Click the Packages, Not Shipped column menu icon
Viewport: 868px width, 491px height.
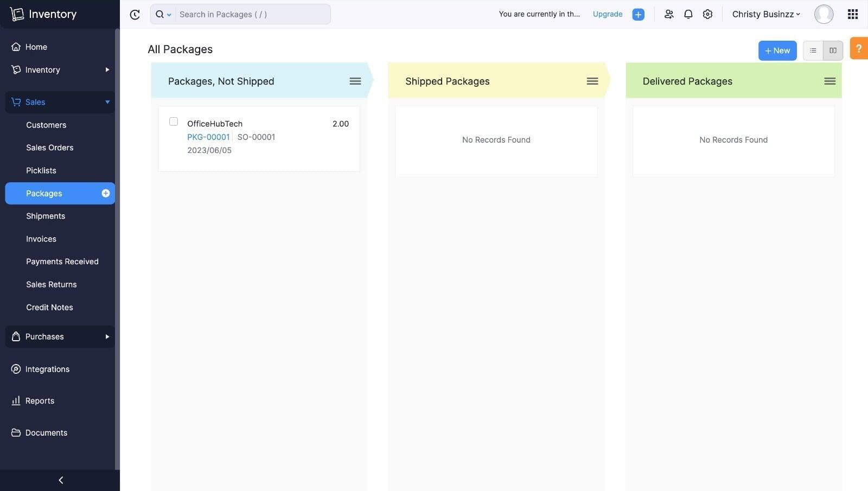tap(355, 81)
